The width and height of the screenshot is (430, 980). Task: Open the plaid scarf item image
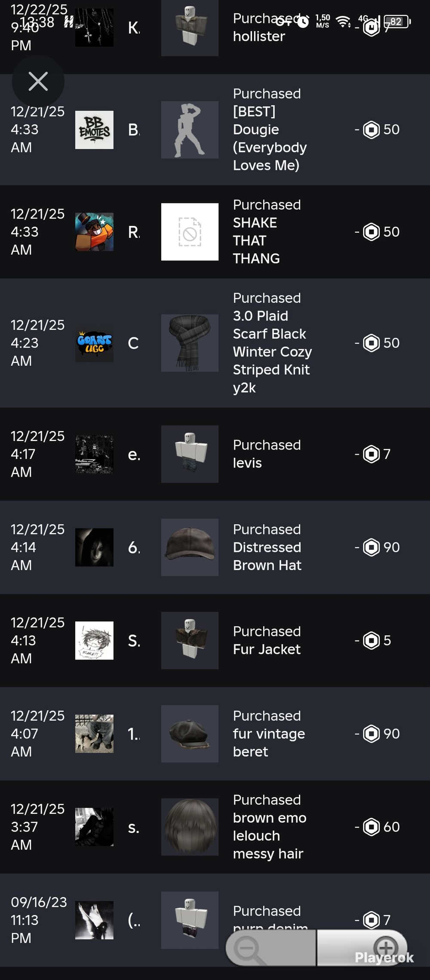(x=190, y=343)
